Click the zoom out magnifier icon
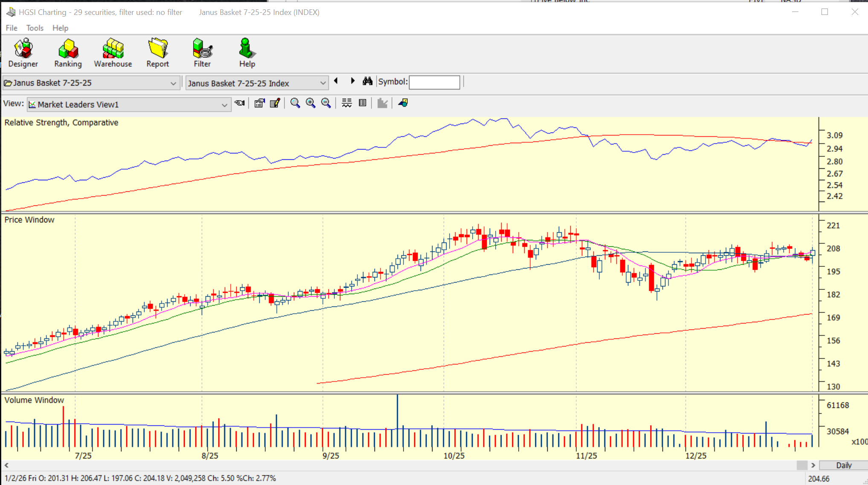This screenshot has height=485, width=868. coord(326,103)
